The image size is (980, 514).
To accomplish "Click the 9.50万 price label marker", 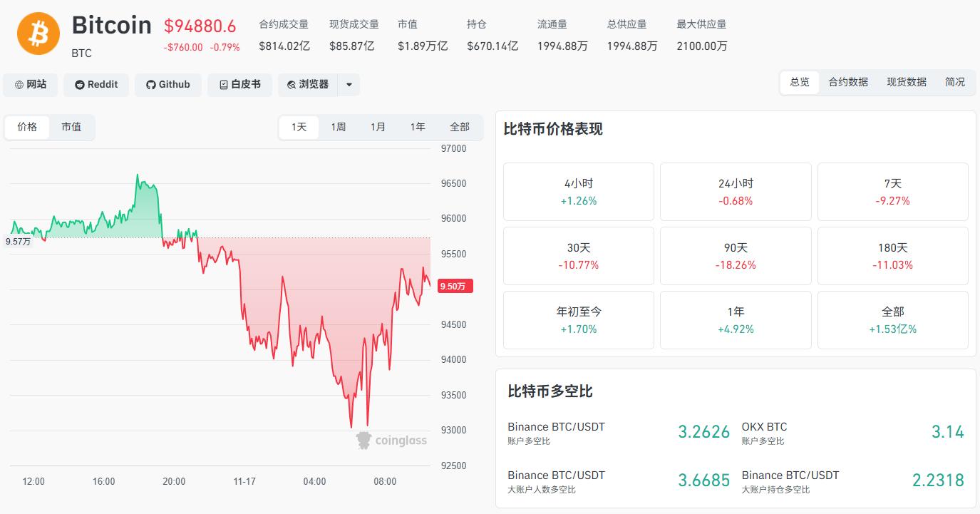I will click(x=454, y=286).
